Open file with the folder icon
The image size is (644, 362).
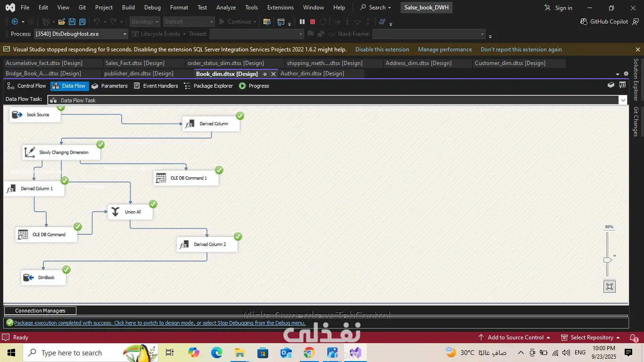tap(61, 22)
